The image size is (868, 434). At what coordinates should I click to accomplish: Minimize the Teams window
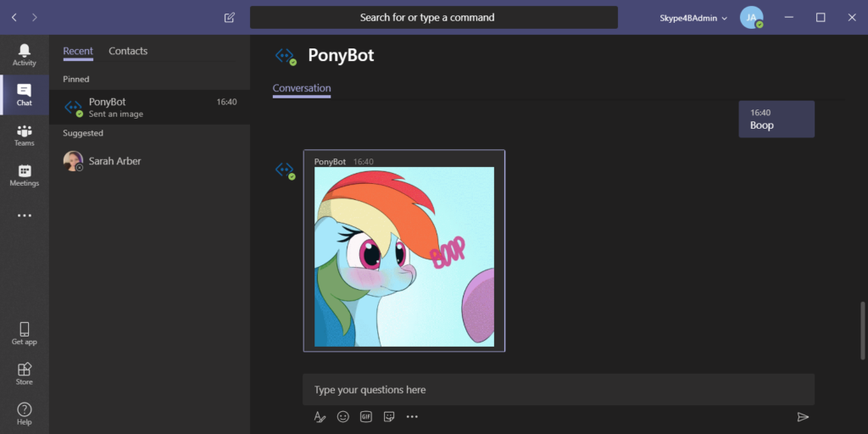[789, 18]
